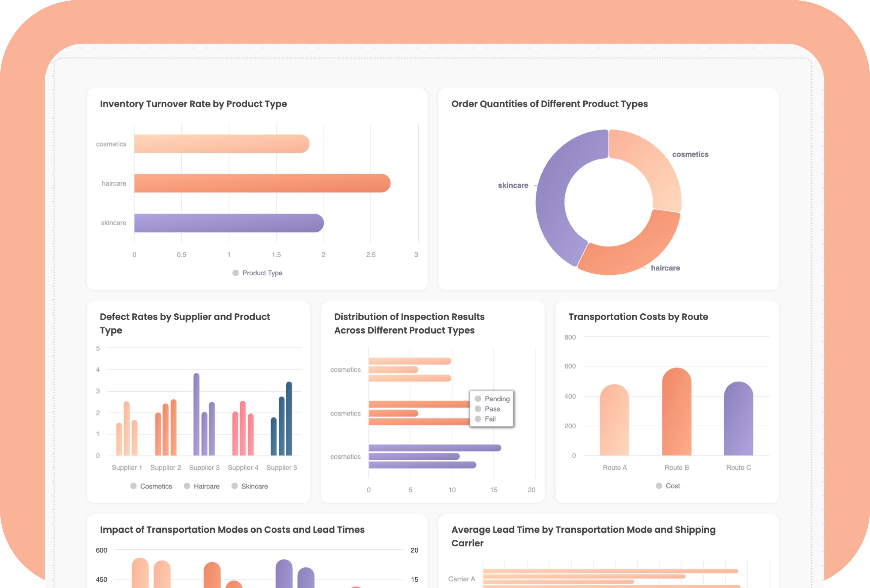Click the cosmetics segment of the donut chart
This screenshot has width=870, height=588.
(653, 165)
